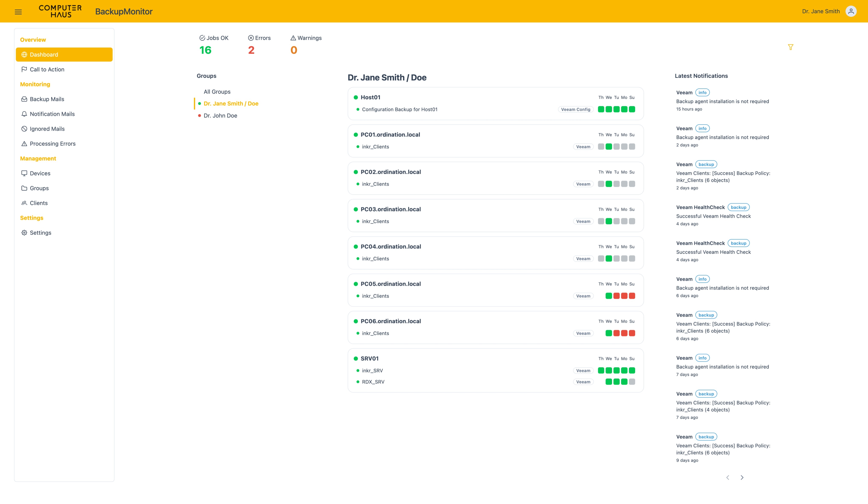This screenshot has height=504, width=868.
Task: Select All Groups in group list
Action: [x=217, y=92]
